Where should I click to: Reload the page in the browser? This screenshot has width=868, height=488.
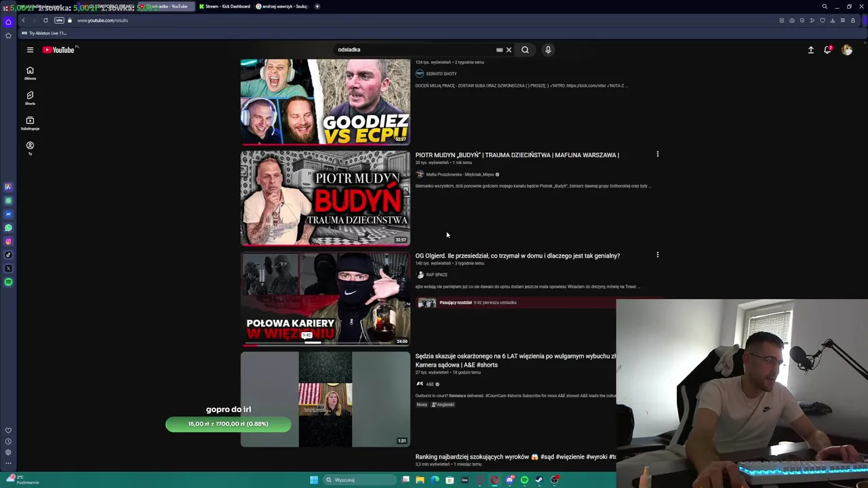(x=45, y=20)
